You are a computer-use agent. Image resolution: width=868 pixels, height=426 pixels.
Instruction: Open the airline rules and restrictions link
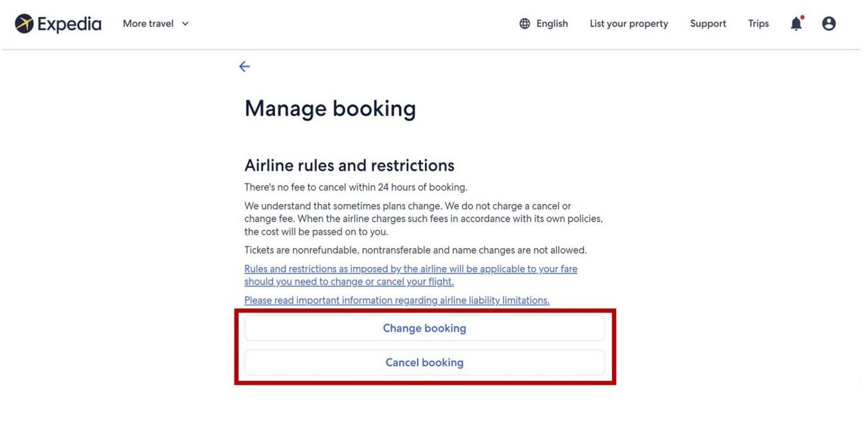pos(410,275)
